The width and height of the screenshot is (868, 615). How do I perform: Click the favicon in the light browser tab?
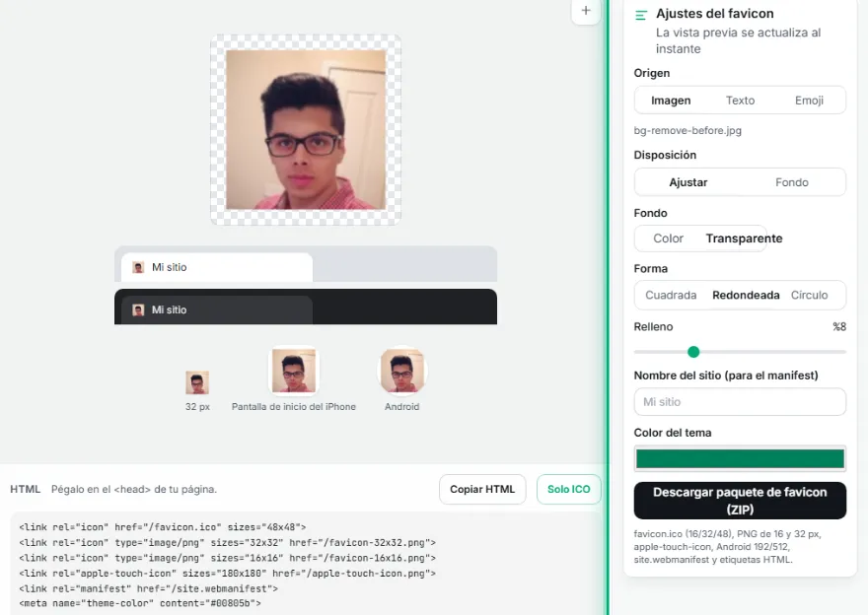click(x=138, y=268)
